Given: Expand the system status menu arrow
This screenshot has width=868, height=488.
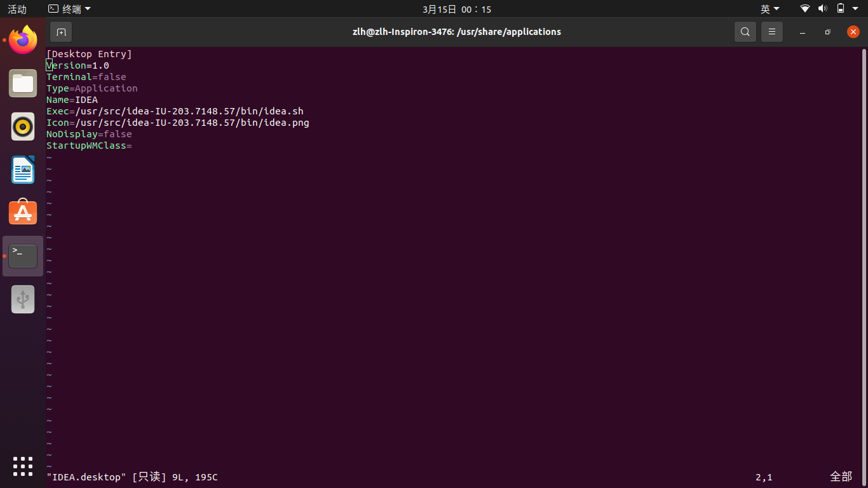Looking at the screenshot, I should pos(855,9).
